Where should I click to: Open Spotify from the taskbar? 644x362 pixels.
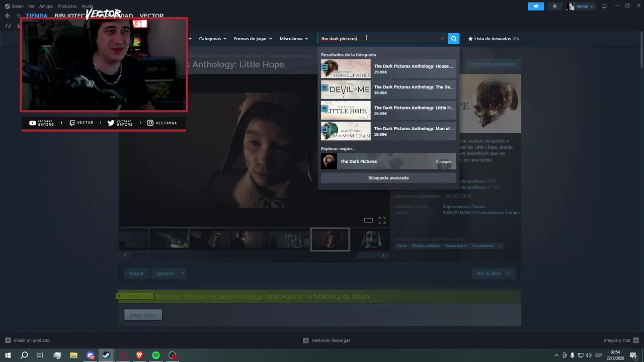[x=156, y=355]
